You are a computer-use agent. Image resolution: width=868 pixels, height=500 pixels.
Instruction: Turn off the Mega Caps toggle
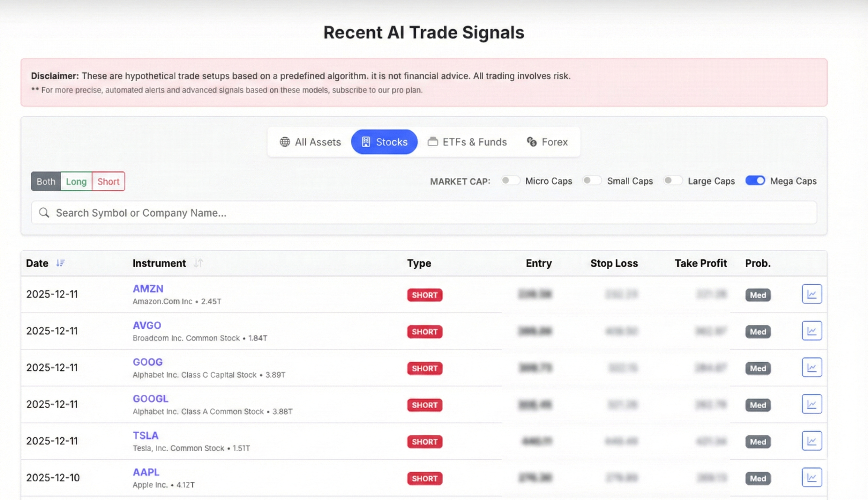click(755, 180)
